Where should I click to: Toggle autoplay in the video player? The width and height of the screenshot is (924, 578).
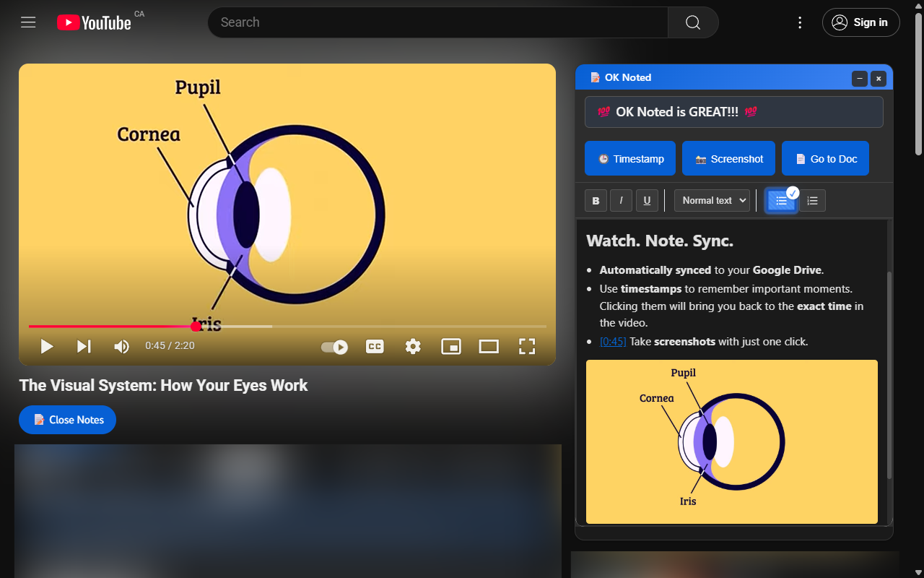(x=334, y=347)
